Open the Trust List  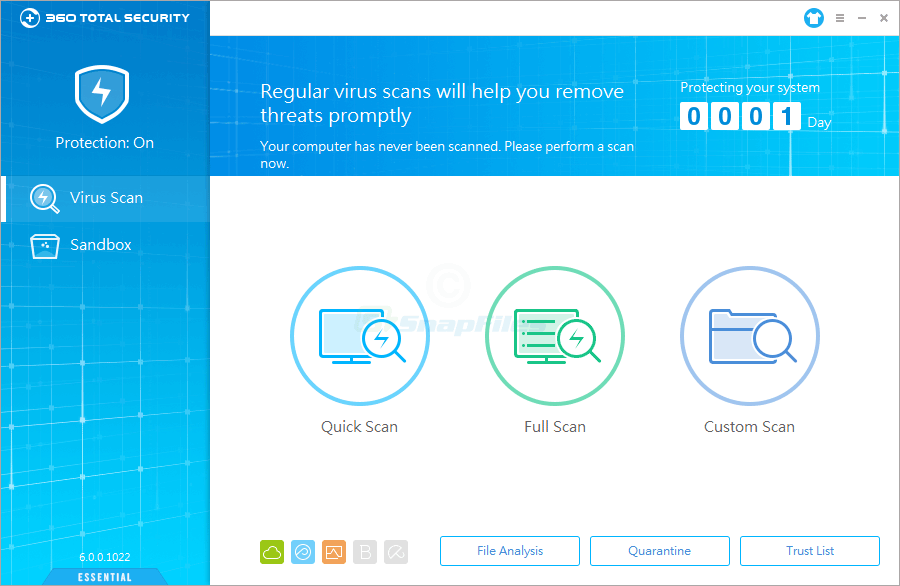pyautogui.click(x=810, y=550)
